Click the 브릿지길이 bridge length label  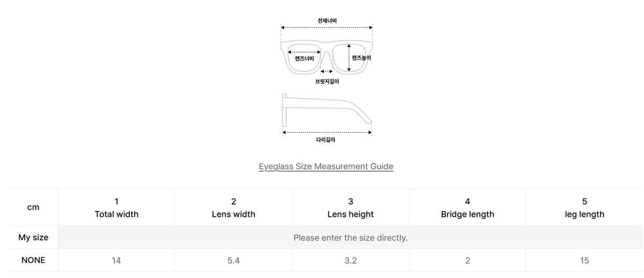[327, 82]
